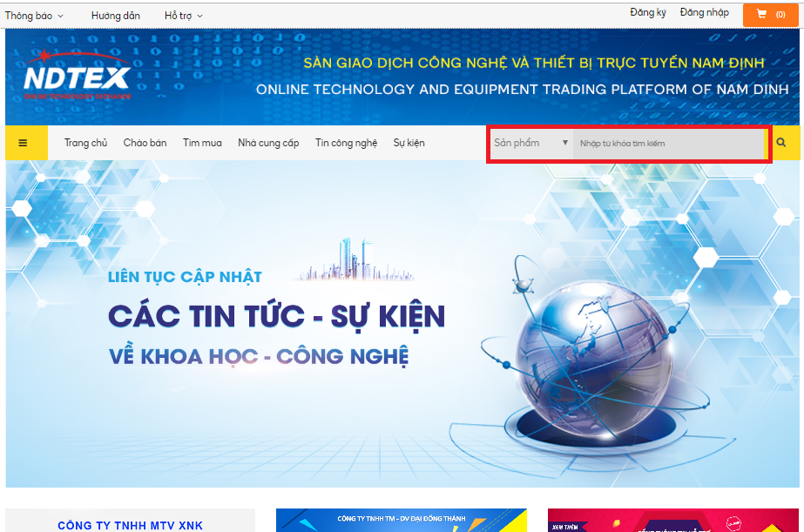This screenshot has height=532, width=804.
Task: Focus the keyword search input field
Action: [669, 144]
